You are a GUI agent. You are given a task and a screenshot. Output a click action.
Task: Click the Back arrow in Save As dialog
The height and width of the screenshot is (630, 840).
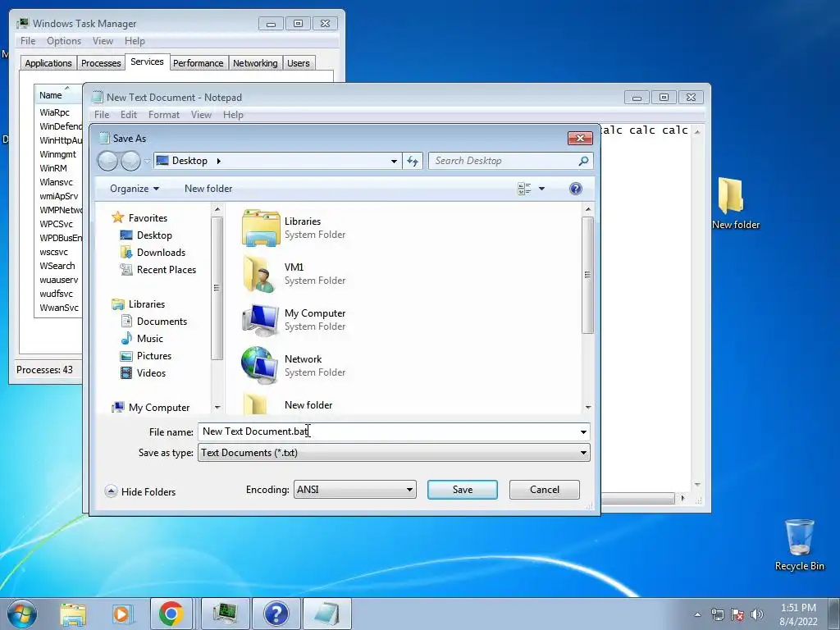click(107, 161)
